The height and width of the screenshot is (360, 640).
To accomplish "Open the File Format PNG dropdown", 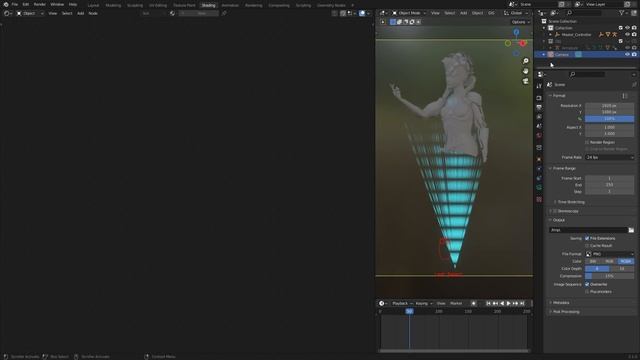I will click(610, 254).
